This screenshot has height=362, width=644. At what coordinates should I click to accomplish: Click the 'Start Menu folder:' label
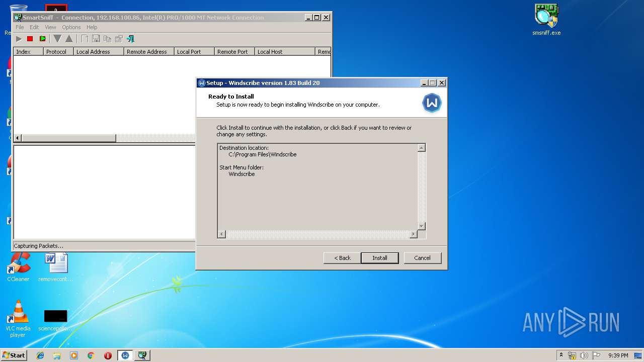pyautogui.click(x=242, y=167)
